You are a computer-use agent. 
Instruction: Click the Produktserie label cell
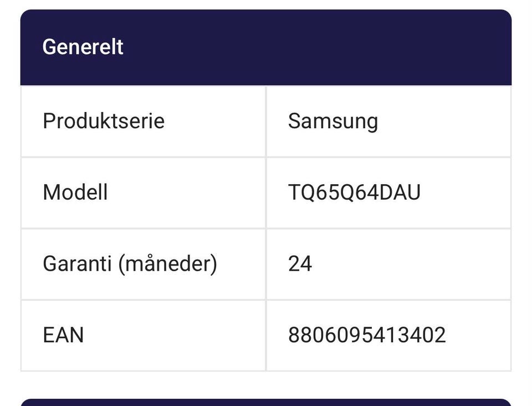pyautogui.click(x=143, y=121)
